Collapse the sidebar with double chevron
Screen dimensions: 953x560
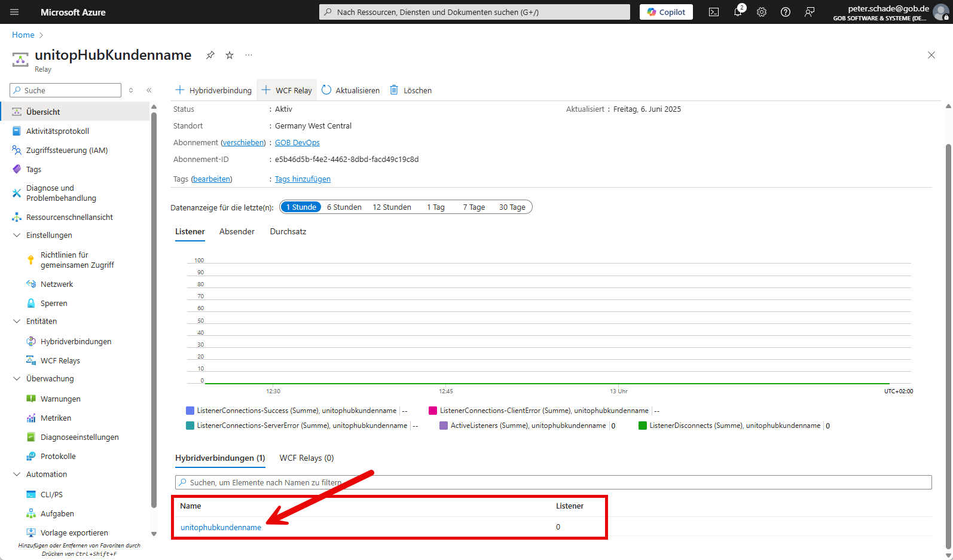149,90
